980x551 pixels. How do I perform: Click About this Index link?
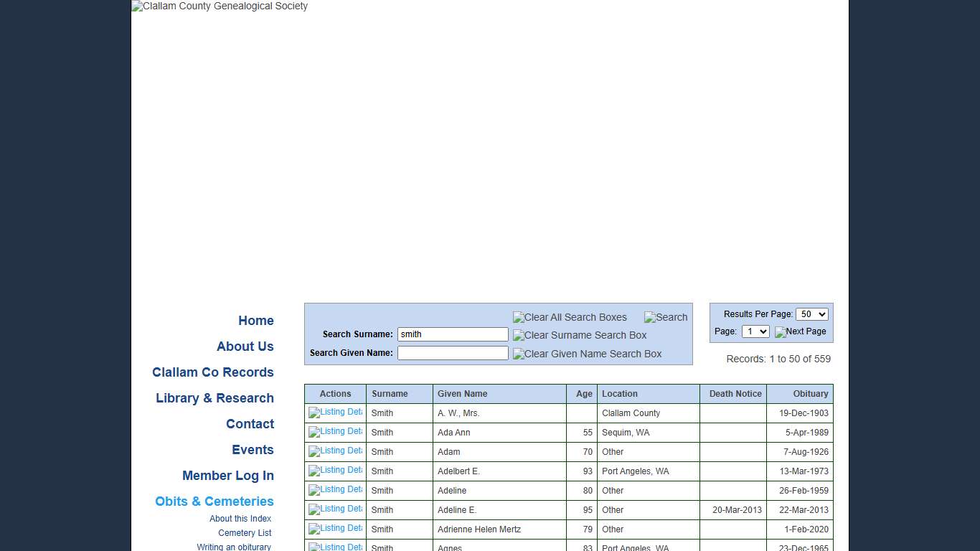point(240,519)
